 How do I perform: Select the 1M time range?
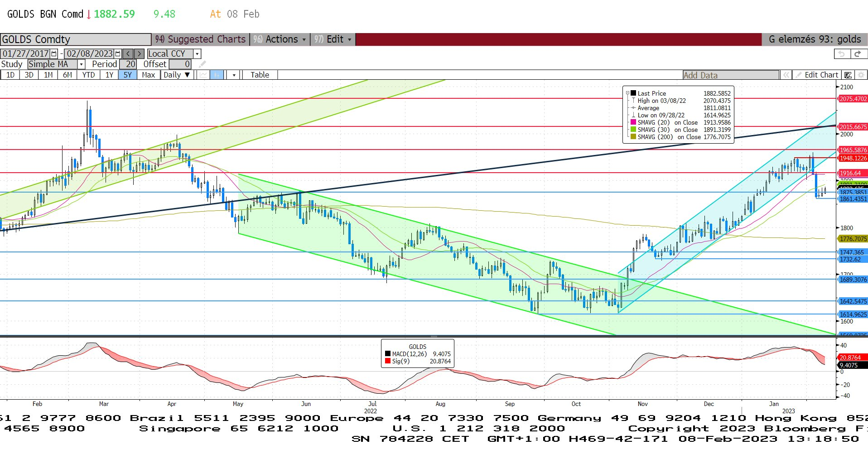coord(48,75)
